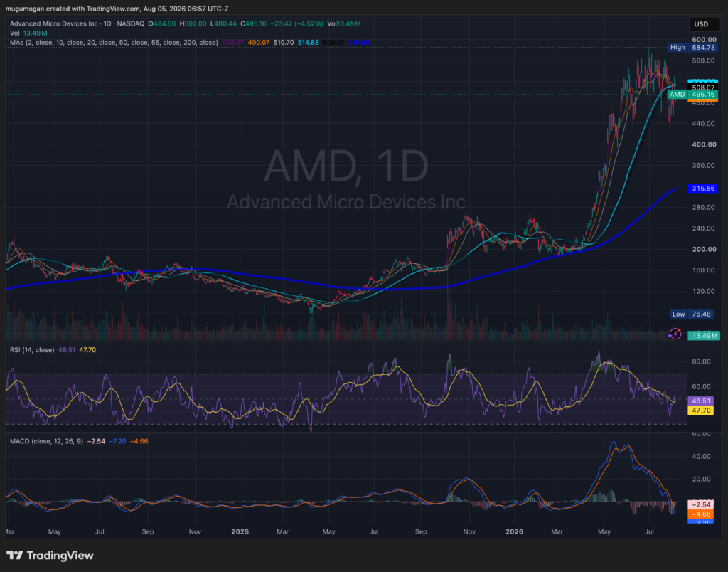Click the Low 76.48 price label

[x=692, y=314]
